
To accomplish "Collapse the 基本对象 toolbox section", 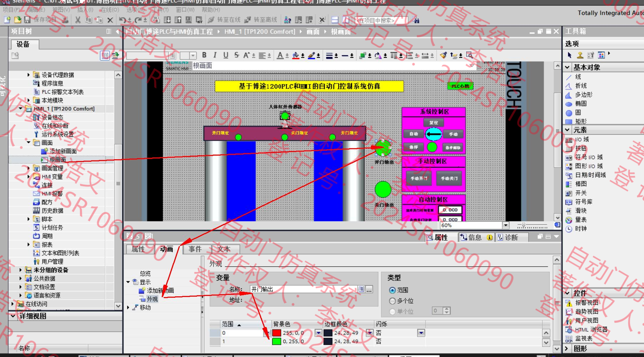I will (x=567, y=67).
